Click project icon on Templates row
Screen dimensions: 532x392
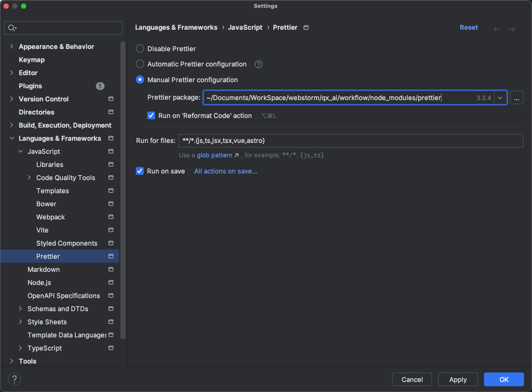(111, 191)
